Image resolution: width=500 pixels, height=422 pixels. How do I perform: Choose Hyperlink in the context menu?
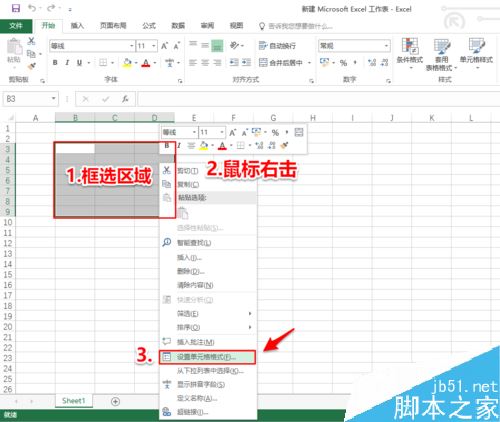pos(208,412)
